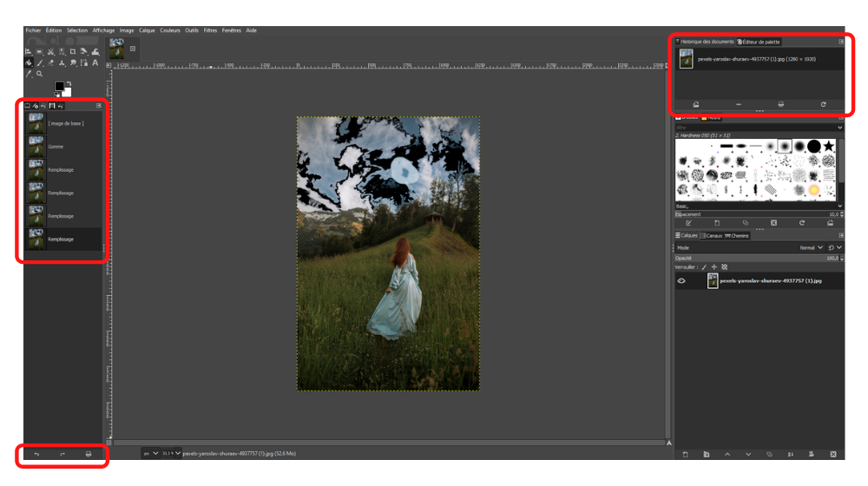Select the Warp transform tool
Image resolution: width=868 pixels, height=486 pixels.
point(95,51)
